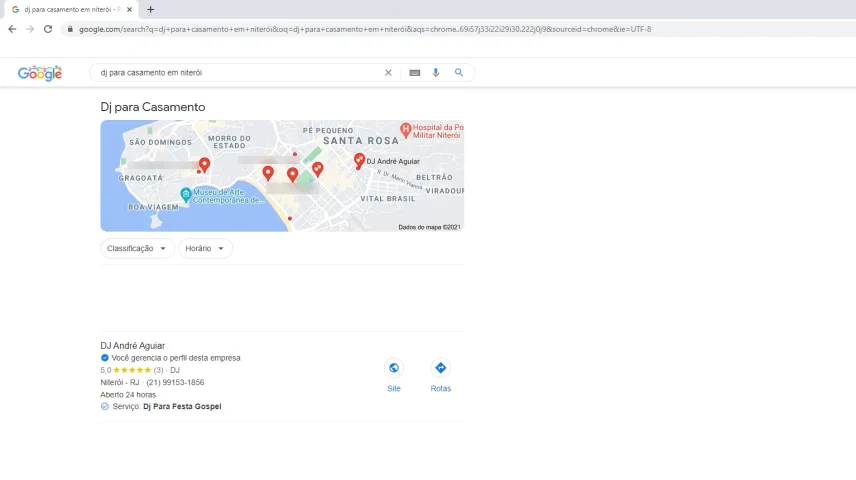This screenshot has width=856, height=480.
Task: Go back to previous page
Action: (x=12, y=29)
